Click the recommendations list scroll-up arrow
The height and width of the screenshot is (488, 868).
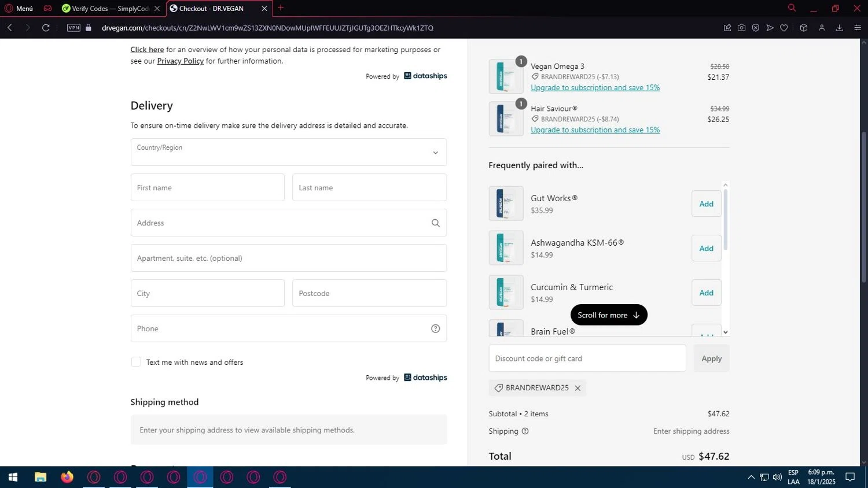pos(726,185)
